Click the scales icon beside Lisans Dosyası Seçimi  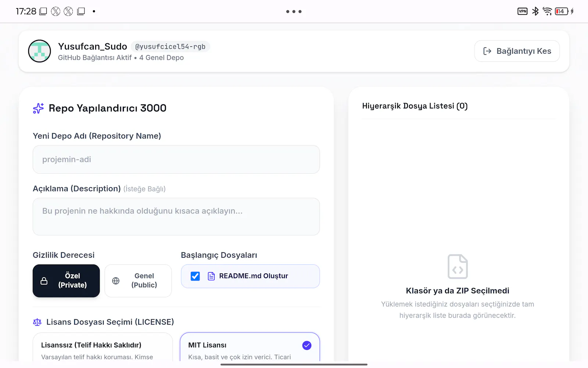37,322
